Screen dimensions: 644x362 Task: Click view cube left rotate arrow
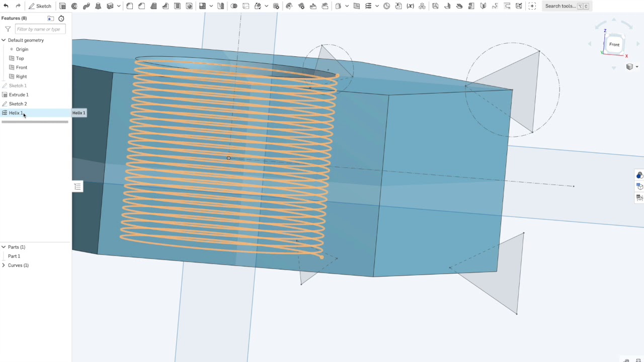(x=590, y=44)
